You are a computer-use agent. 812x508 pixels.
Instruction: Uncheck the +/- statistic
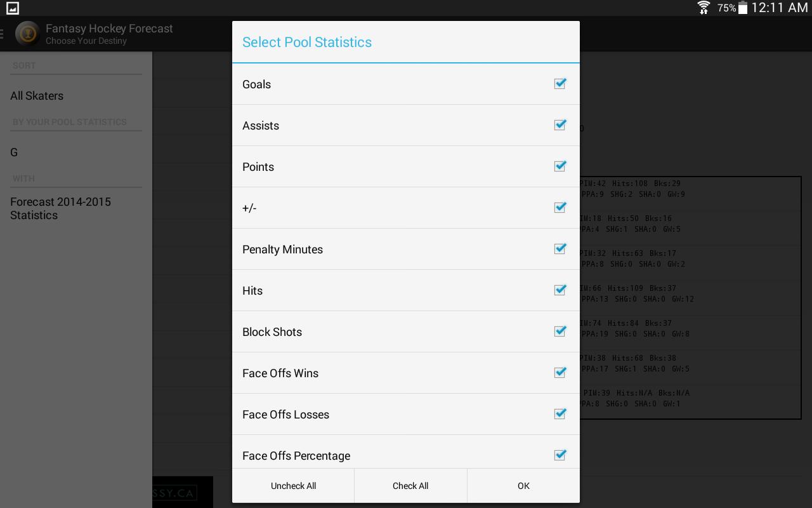pyautogui.click(x=560, y=207)
